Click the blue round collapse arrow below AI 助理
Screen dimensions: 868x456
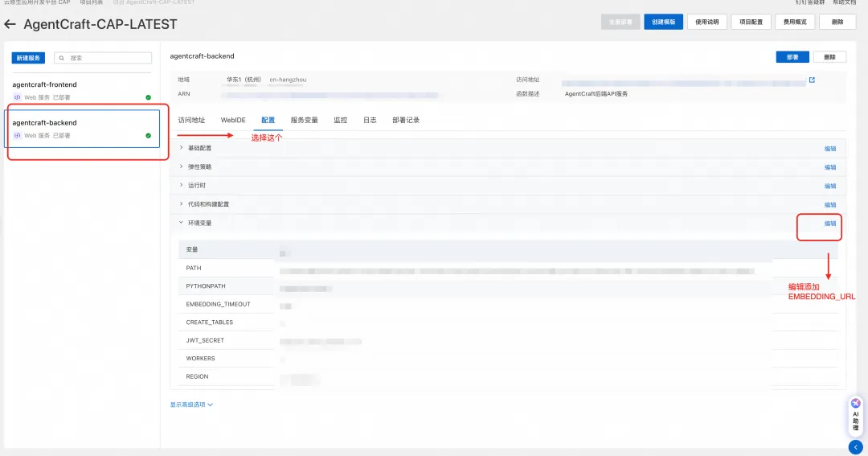855,447
